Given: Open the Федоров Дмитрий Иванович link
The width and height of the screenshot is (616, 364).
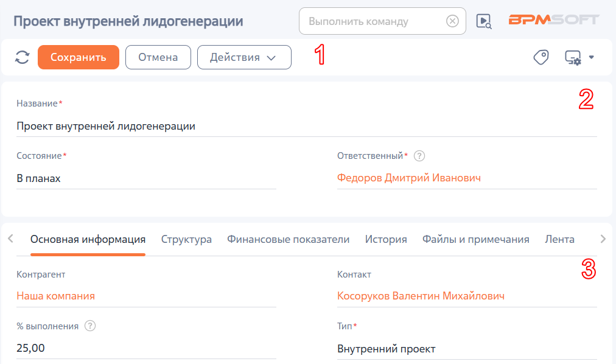Looking at the screenshot, I should [409, 178].
